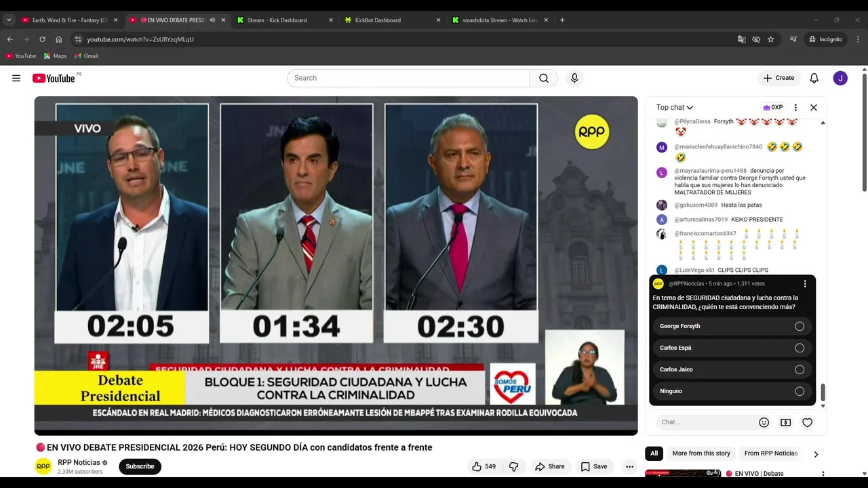868x488 pixels.
Task: Start voice search with microphone icon
Action: coord(574,78)
